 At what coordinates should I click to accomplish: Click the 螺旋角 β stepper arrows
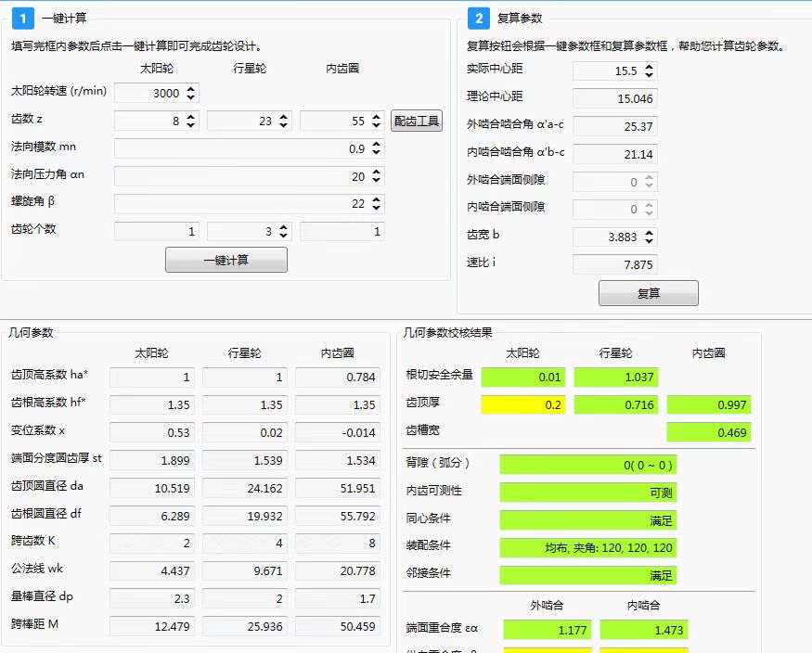click(376, 204)
